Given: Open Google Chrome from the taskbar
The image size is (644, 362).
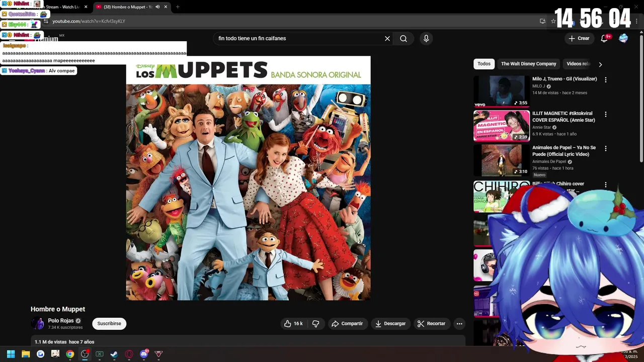Looking at the screenshot, I should 70,354.
